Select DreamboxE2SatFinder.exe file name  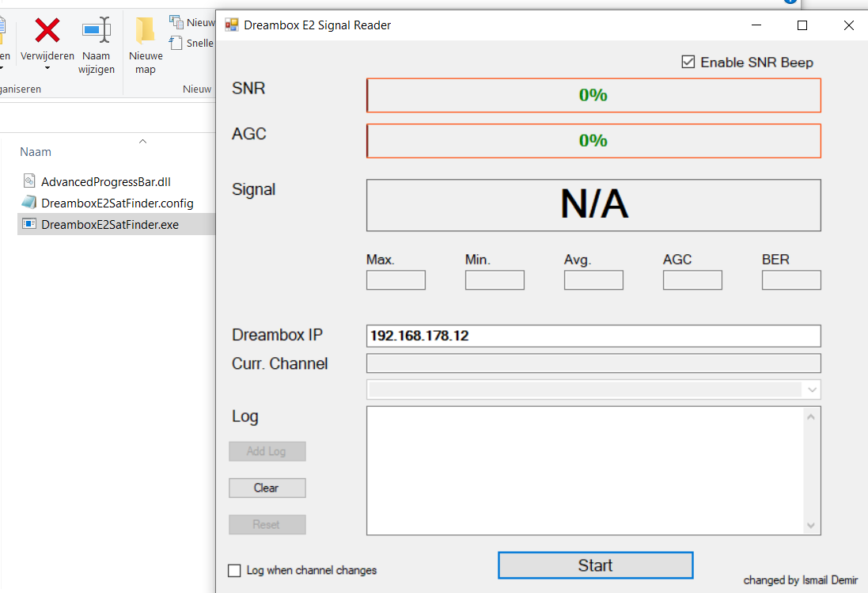click(x=110, y=225)
